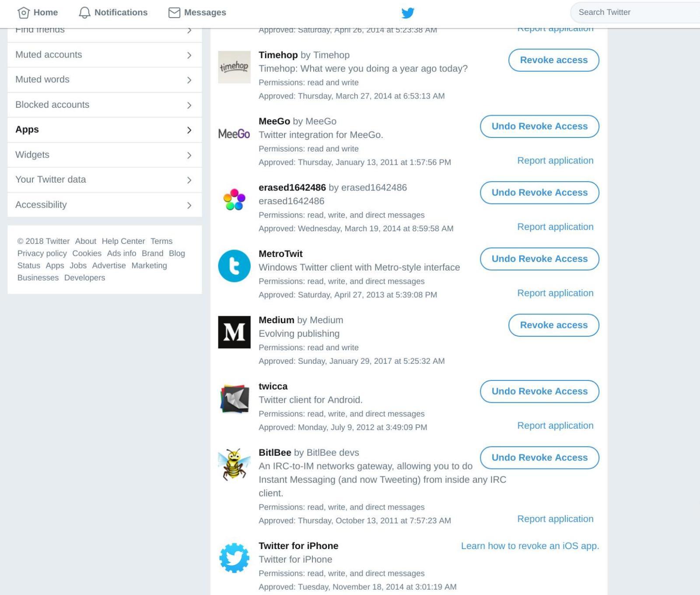Click the BitlBee app name heading

click(275, 453)
